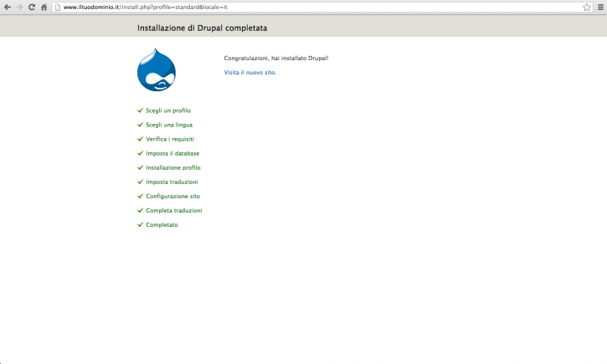Click the checkmark beside 'Installazione profilo'
This screenshot has width=607, height=364.
coord(140,167)
